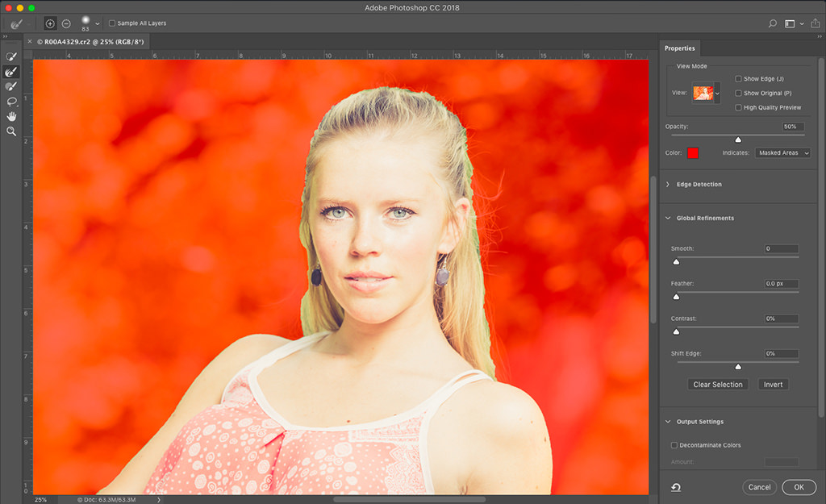Open the workspace switcher dropdown arrow
The width and height of the screenshot is (826, 504).
pyautogui.click(x=802, y=23)
